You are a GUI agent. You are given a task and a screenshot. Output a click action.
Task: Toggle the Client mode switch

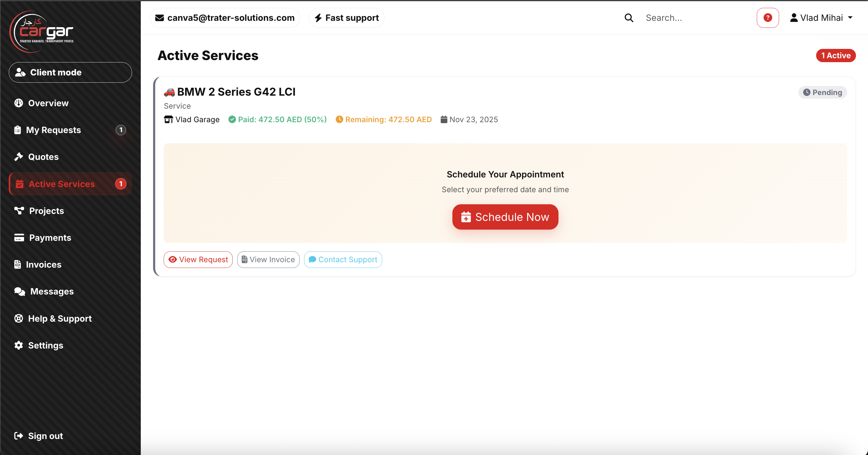70,72
